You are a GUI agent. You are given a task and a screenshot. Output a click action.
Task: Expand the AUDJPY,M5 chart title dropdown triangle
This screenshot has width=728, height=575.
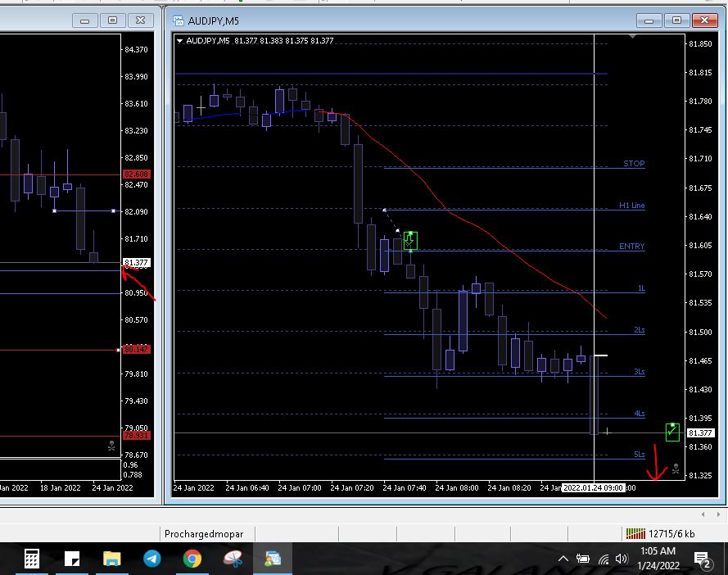click(180, 40)
